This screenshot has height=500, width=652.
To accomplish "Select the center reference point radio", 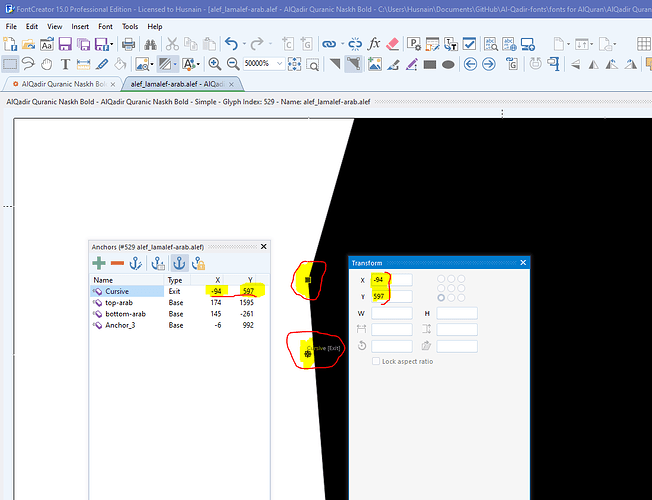I will [x=451, y=288].
